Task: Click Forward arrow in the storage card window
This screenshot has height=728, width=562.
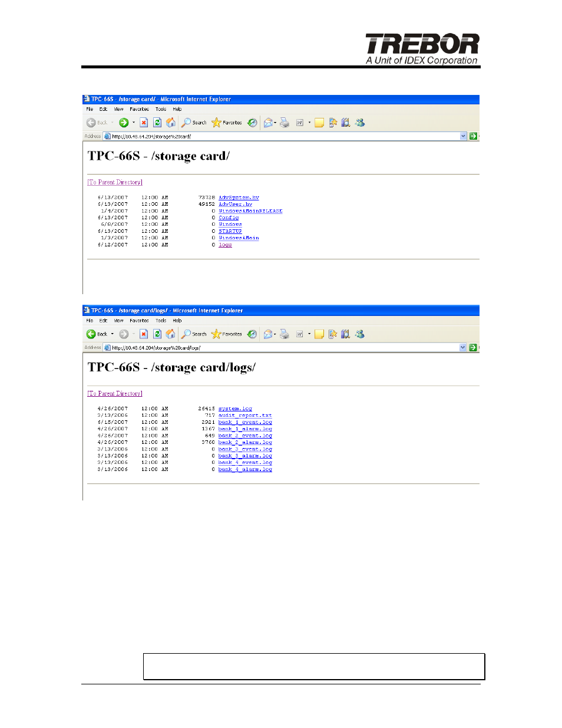Action: [x=124, y=123]
